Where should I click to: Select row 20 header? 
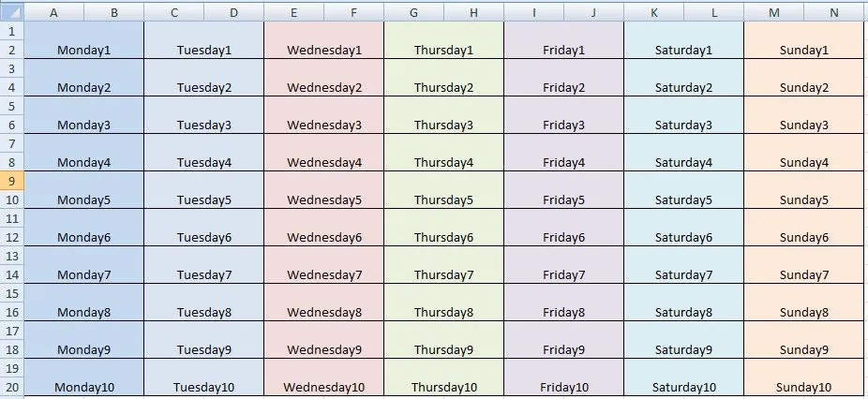tap(12, 387)
